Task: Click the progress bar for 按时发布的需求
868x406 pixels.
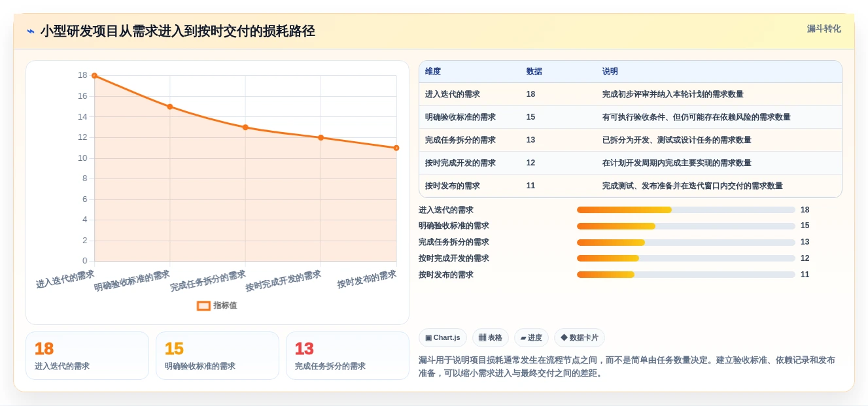Action: click(686, 275)
